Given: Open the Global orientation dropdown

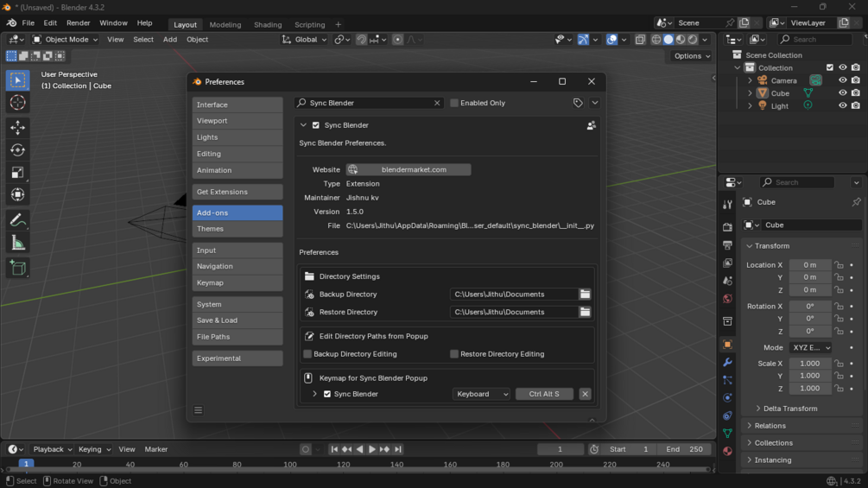Looking at the screenshot, I should pyautogui.click(x=305, y=40).
